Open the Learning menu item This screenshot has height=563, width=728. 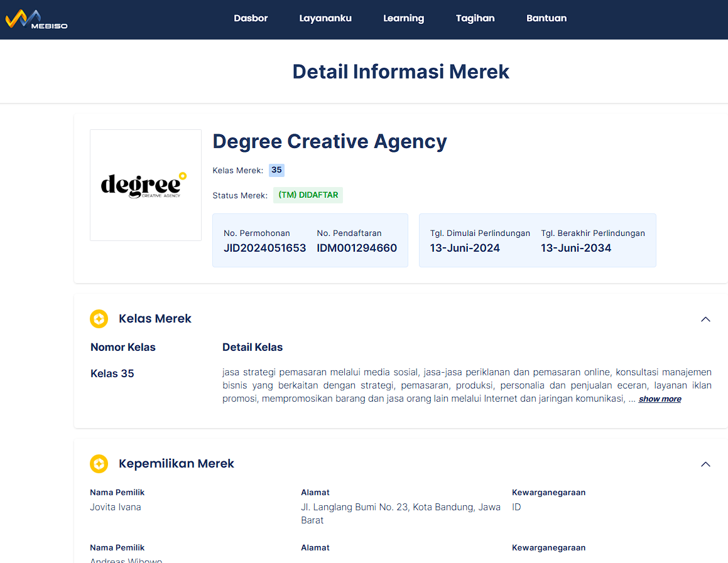point(403,18)
